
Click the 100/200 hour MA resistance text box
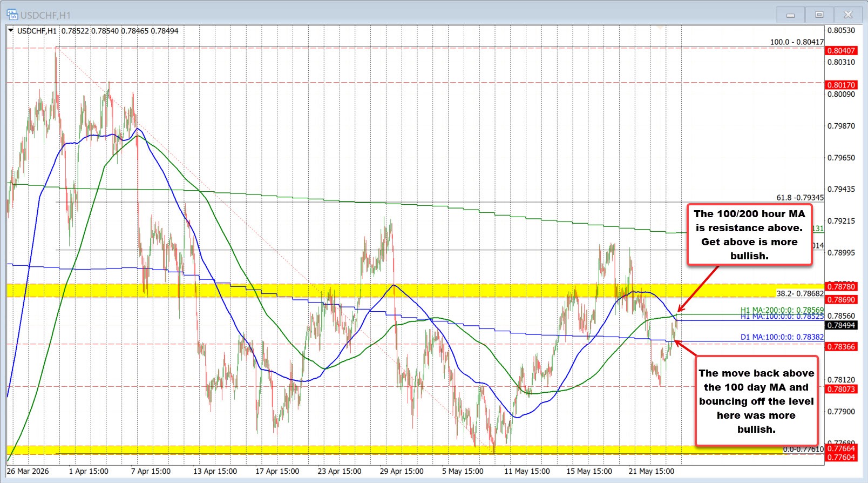pyautogui.click(x=749, y=234)
